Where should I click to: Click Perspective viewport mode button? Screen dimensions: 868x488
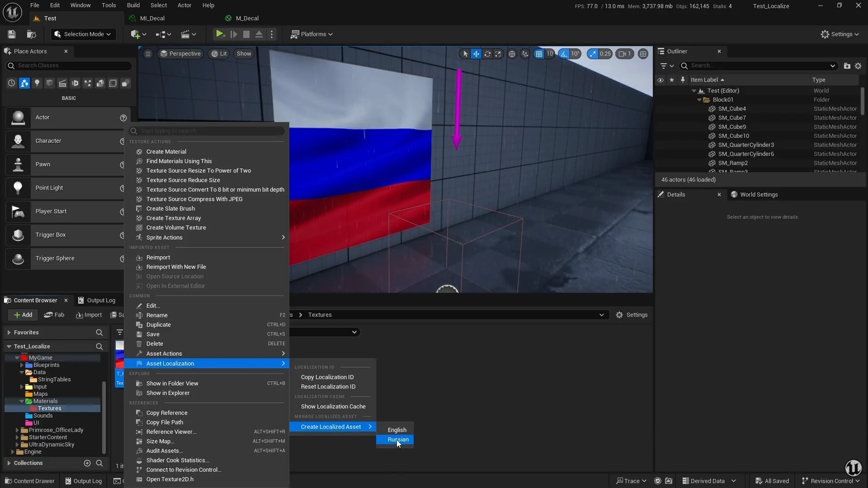(x=180, y=54)
